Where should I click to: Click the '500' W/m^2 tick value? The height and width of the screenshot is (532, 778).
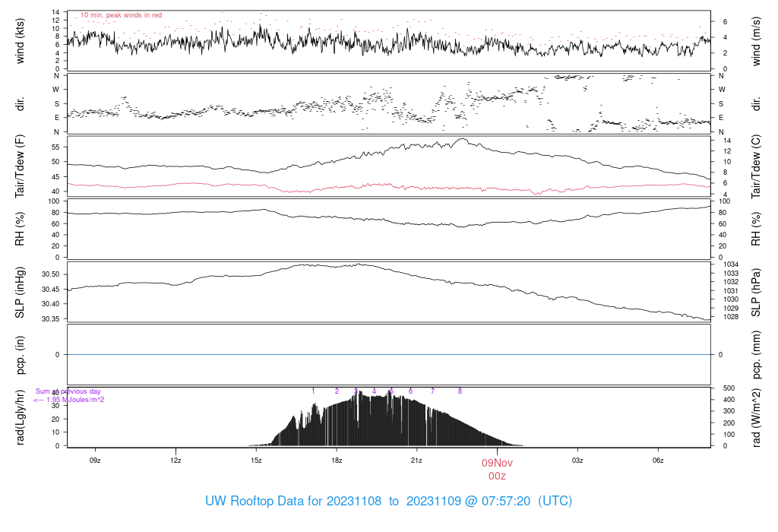coord(729,388)
